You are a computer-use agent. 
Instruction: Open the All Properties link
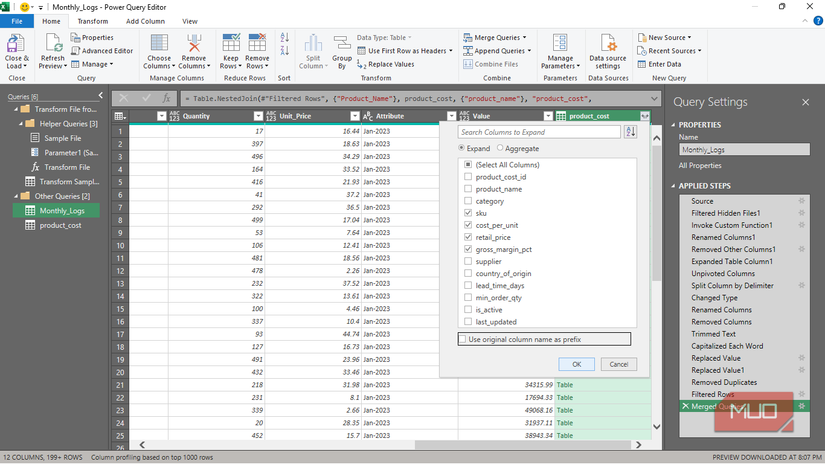coord(700,165)
